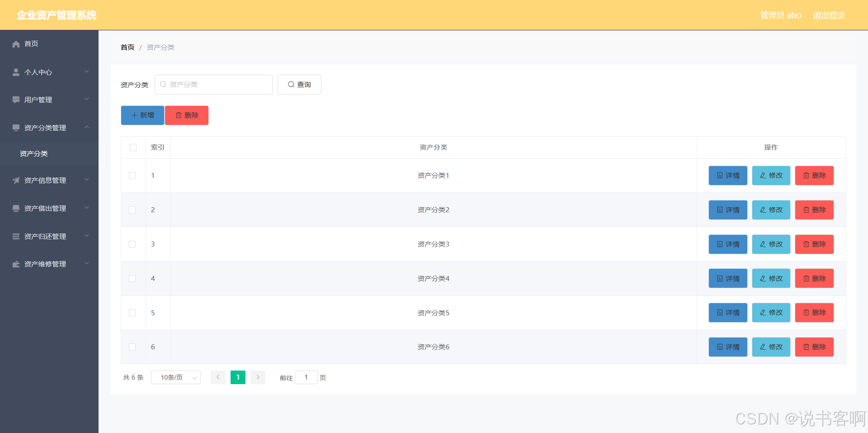The image size is (868, 433).
Task: Click the chat icon beside 用户管理
Action: pyautogui.click(x=15, y=100)
